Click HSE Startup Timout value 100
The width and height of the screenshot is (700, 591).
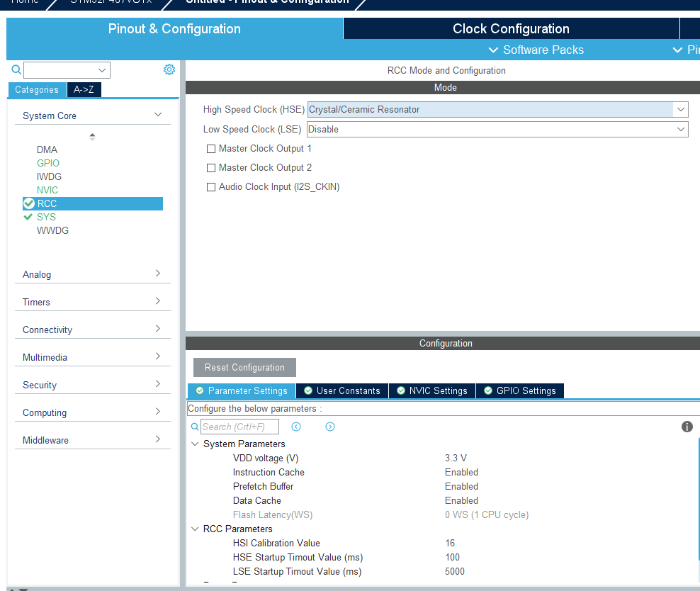point(452,558)
